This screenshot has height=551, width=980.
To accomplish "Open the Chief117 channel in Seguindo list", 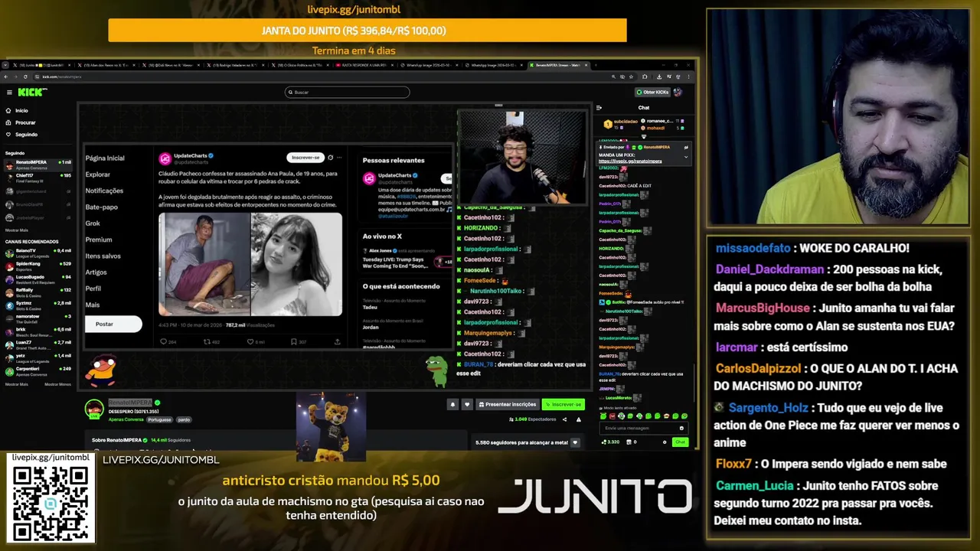I will (38, 178).
